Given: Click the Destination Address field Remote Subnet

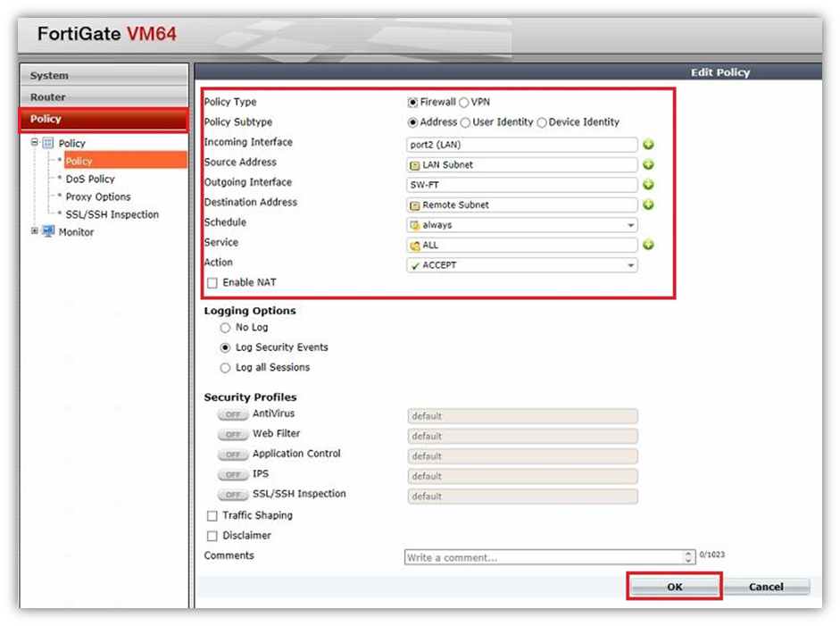Looking at the screenshot, I should pos(522,204).
